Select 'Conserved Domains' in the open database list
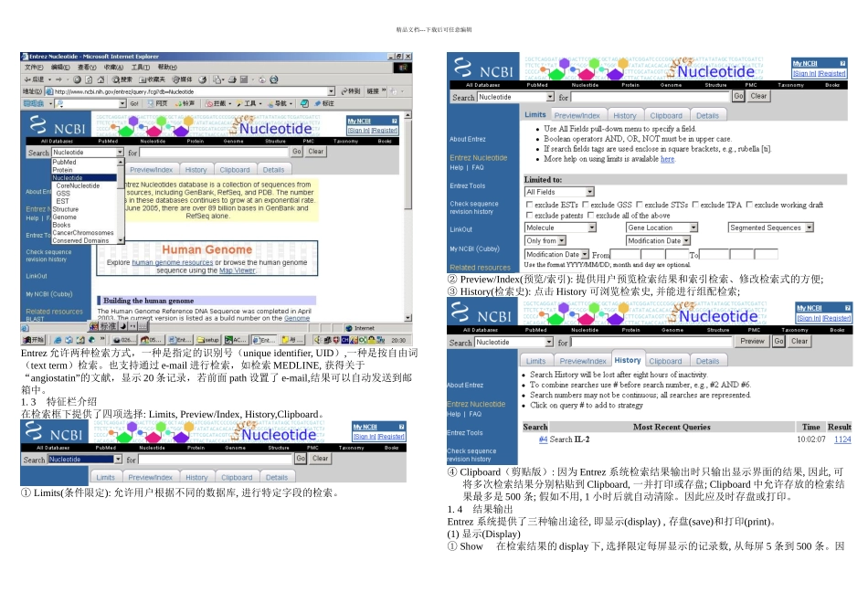The width and height of the screenshot is (868, 614). [x=80, y=241]
